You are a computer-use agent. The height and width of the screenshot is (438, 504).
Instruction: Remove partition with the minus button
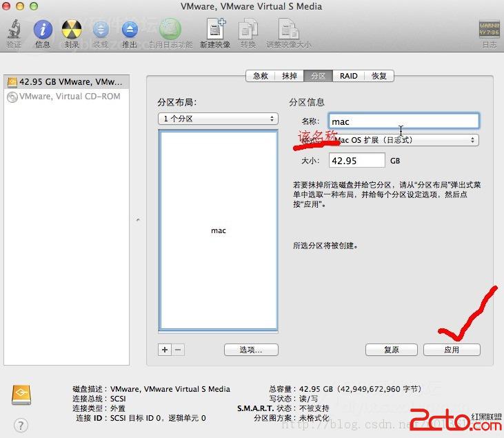178,350
